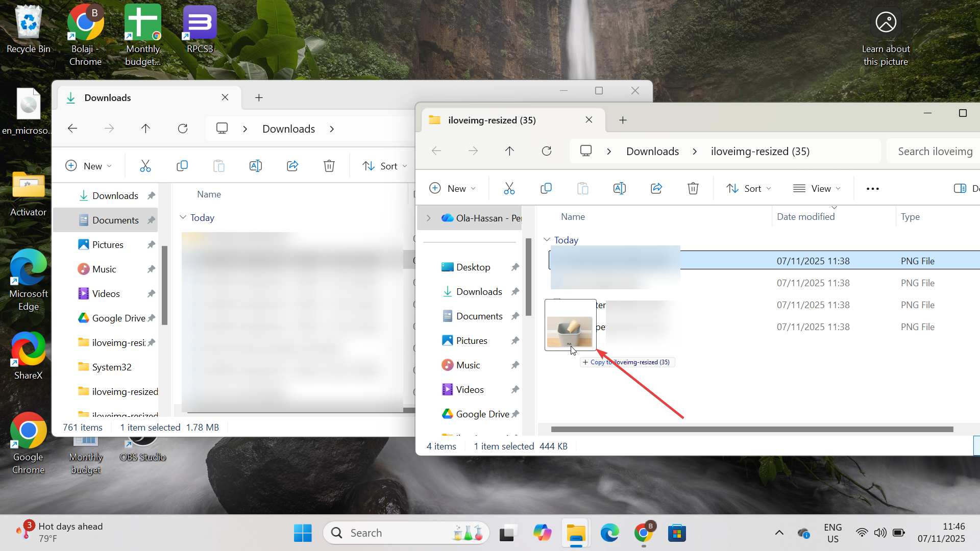Open a new tab beside iloveimg-resized (35)
The height and width of the screenshot is (551, 980).
tap(622, 120)
